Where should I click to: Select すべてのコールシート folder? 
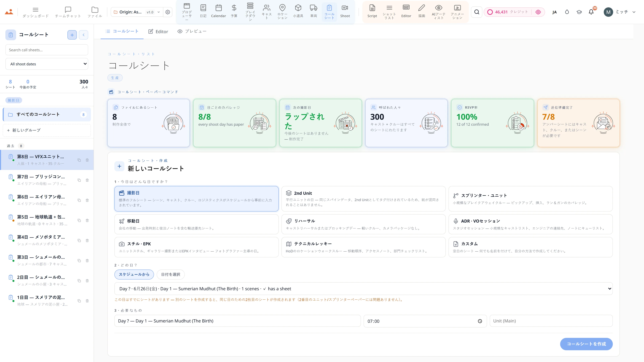(47, 114)
